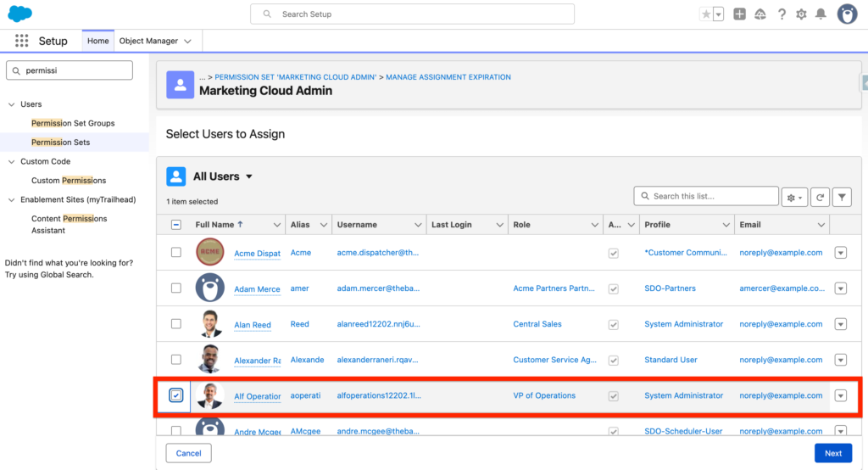Image resolution: width=868 pixels, height=470 pixels.
Task: Click the Next button
Action: pos(832,453)
